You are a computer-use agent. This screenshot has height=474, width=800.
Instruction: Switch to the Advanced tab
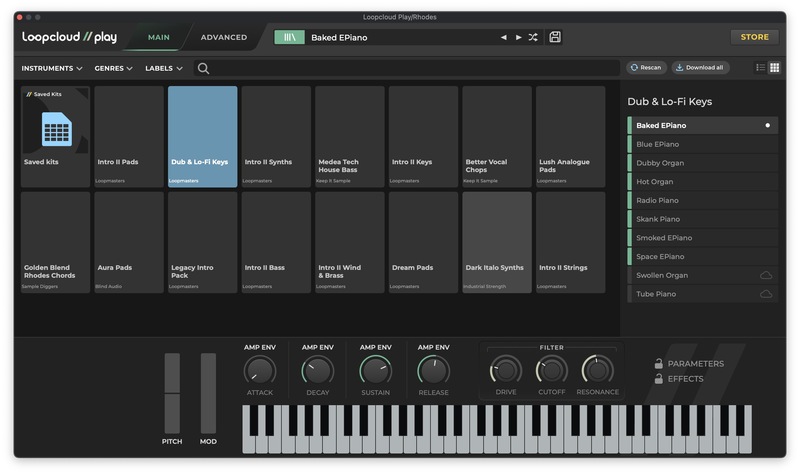[224, 37]
